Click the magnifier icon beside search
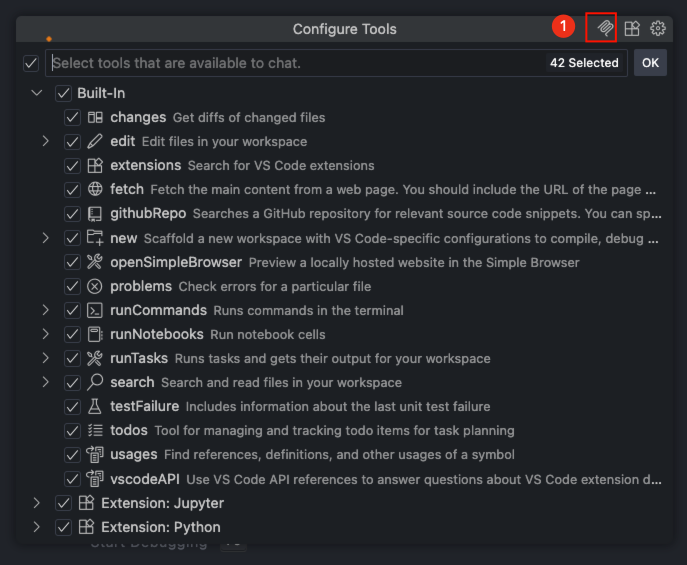687x565 pixels. pos(96,382)
